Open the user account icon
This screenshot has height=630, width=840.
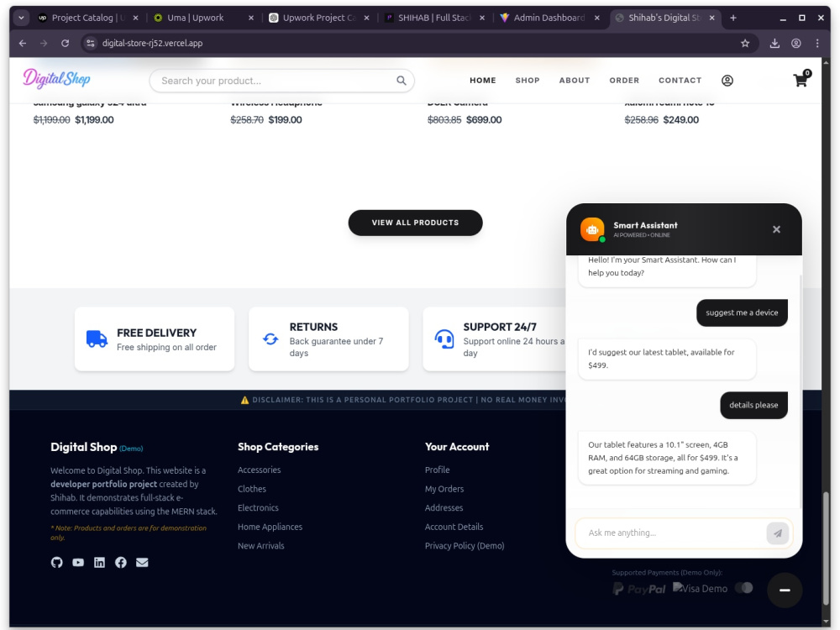click(727, 81)
